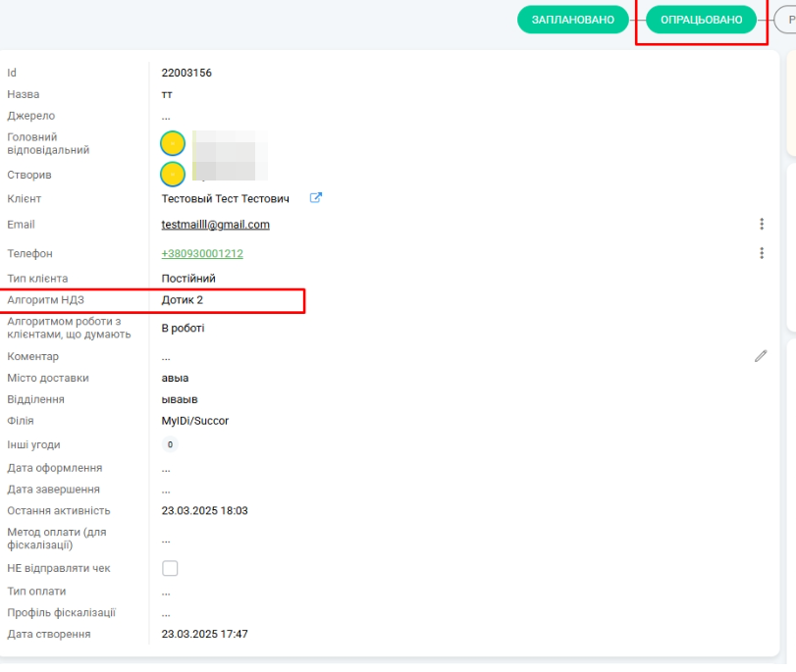The width and height of the screenshot is (796, 672).
Task: Click Філія value MyIDi/Succor
Action: 194,421
